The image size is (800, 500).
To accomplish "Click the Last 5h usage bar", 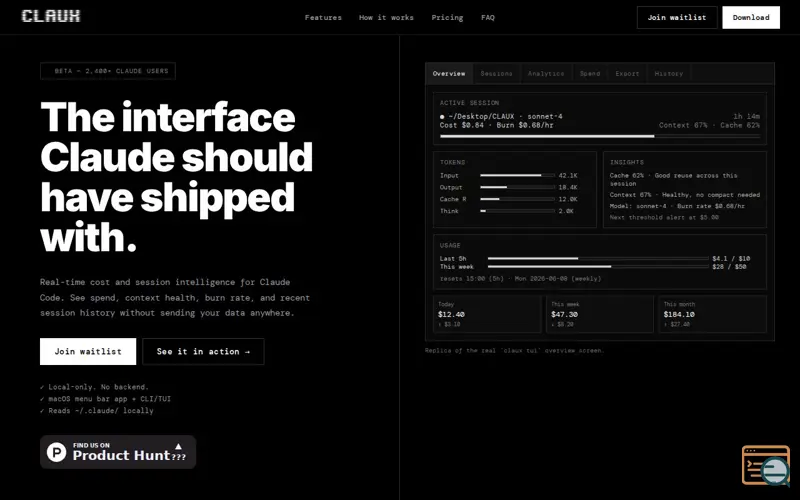I will (598, 259).
